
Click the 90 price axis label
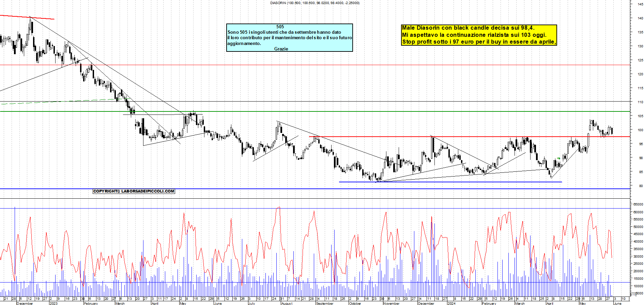641,158
